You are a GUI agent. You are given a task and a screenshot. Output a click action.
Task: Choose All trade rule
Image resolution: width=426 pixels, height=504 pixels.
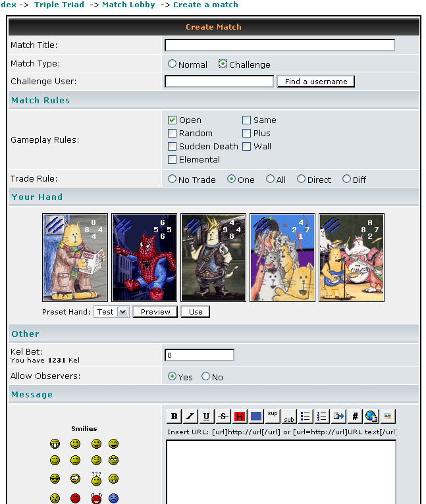coord(270,179)
